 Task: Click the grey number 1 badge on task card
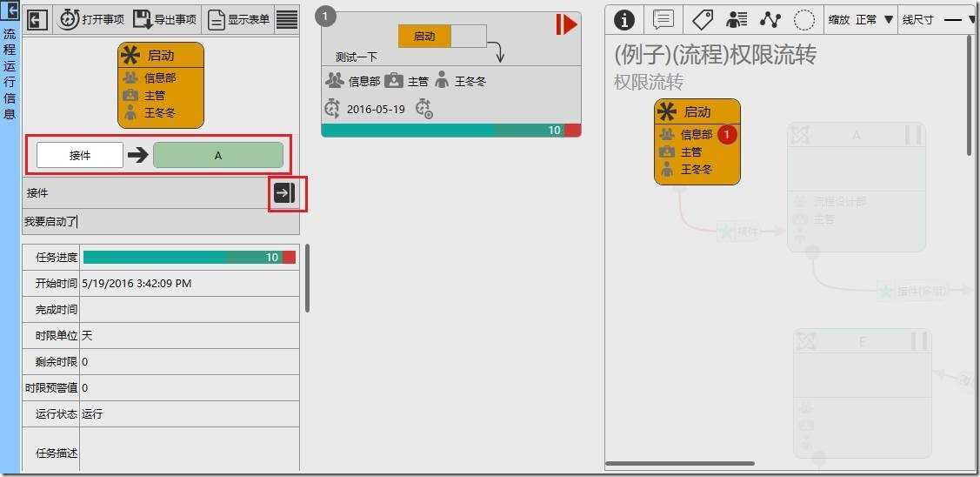[x=325, y=17]
